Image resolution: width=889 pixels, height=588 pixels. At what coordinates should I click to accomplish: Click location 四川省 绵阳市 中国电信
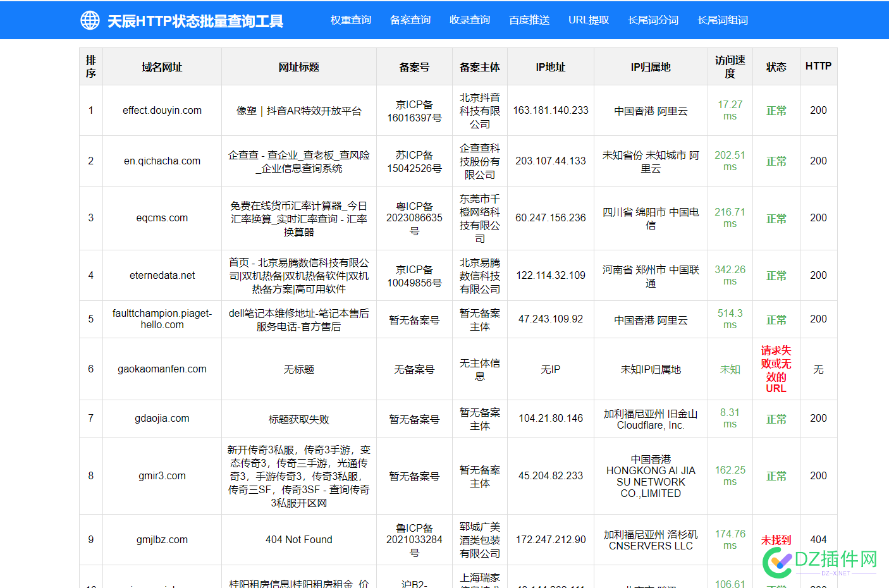[x=651, y=218]
